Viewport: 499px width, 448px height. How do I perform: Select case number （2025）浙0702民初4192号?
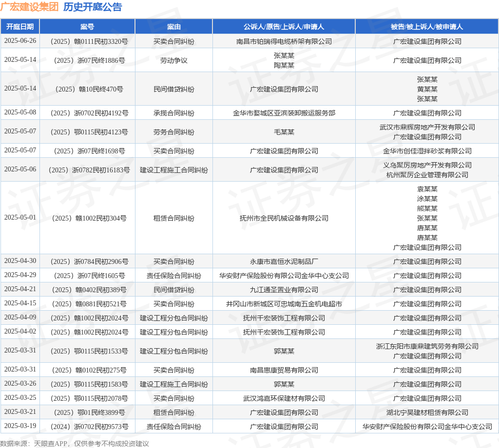tap(87, 113)
